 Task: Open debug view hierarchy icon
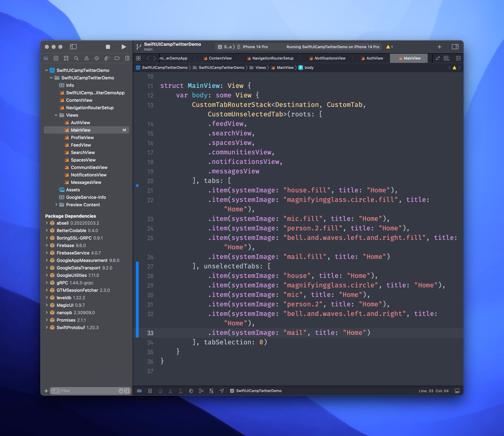(x=191, y=391)
